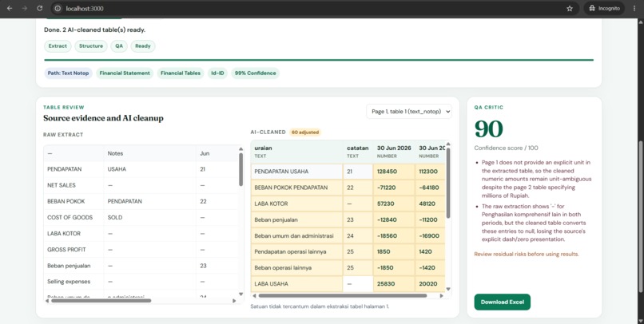
Task: Click the Financial Tables tag
Action: point(181,73)
